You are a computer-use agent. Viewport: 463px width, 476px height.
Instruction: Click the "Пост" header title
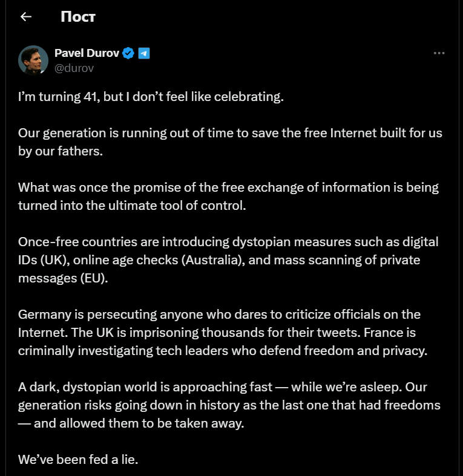click(78, 17)
